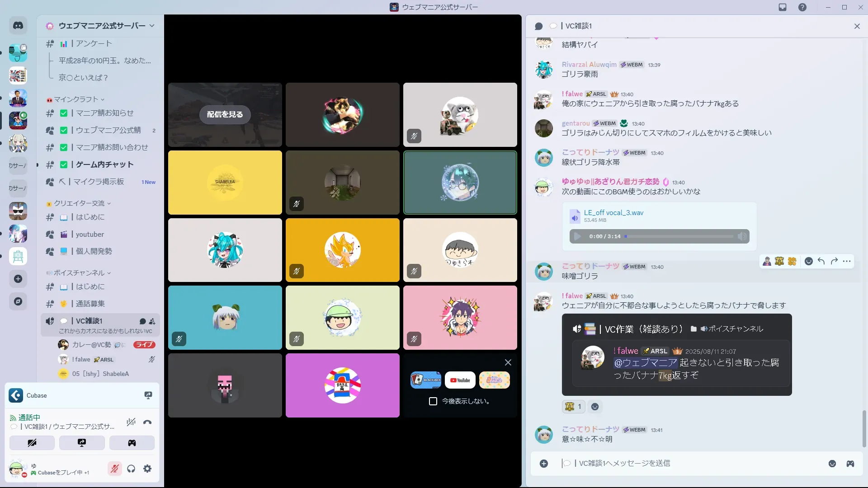Click the 配信を見る watch stream button
This screenshot has width=868, height=488.
[x=225, y=114]
